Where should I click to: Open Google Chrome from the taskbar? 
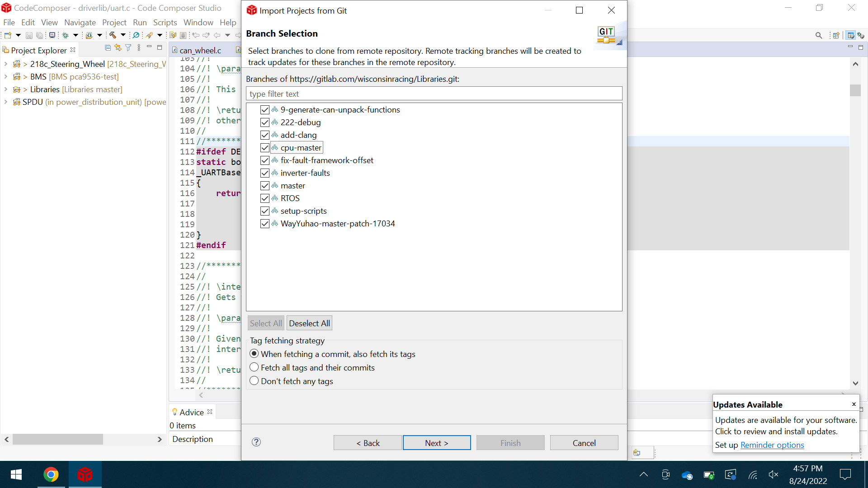point(51,474)
